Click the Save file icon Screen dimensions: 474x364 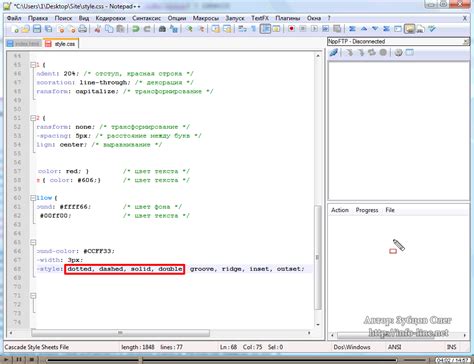37,29
